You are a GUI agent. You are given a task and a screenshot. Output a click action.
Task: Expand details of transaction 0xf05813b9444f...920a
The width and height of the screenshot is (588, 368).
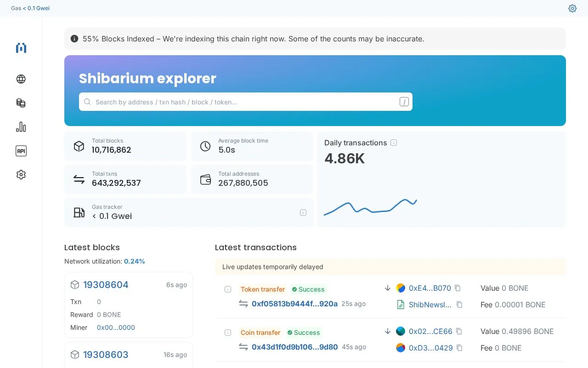(228, 289)
